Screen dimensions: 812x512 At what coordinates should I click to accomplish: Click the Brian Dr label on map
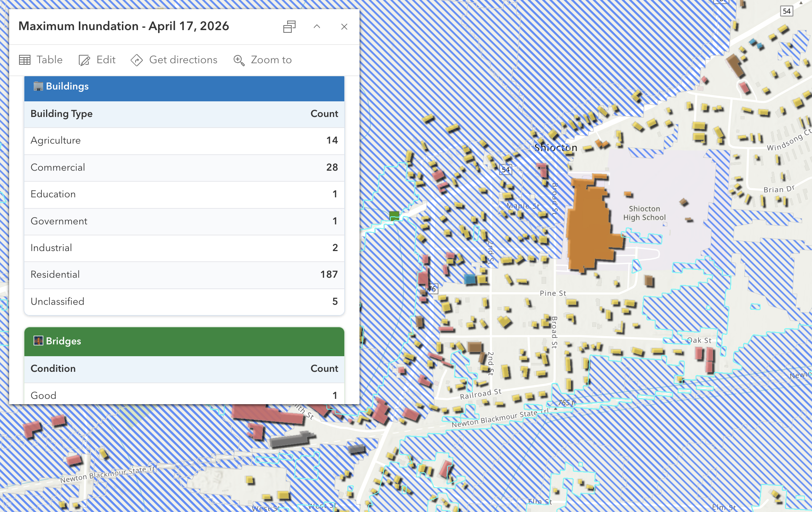point(779,189)
